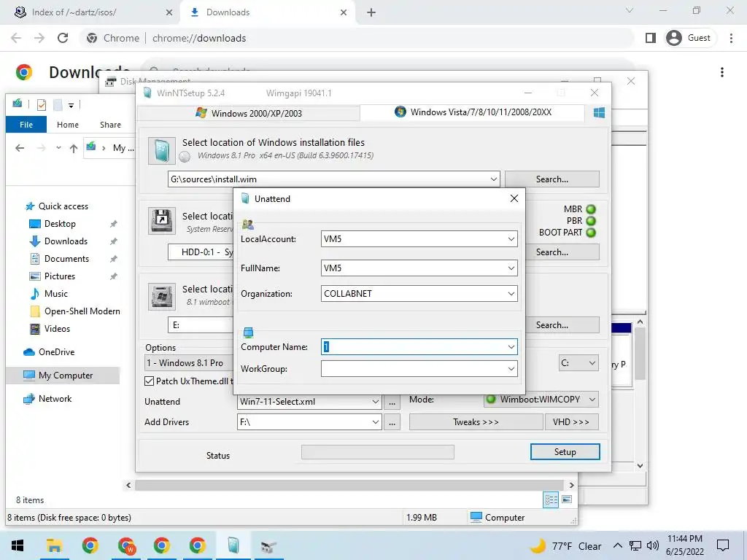747x560 pixels.
Task: Click the Setup button
Action: click(x=565, y=452)
